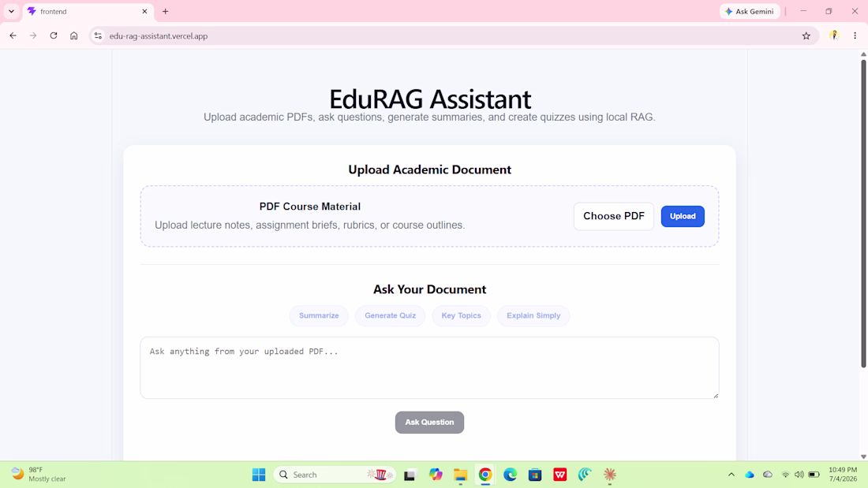
Task: Select the Explain Simply quick prompt
Action: click(533, 316)
